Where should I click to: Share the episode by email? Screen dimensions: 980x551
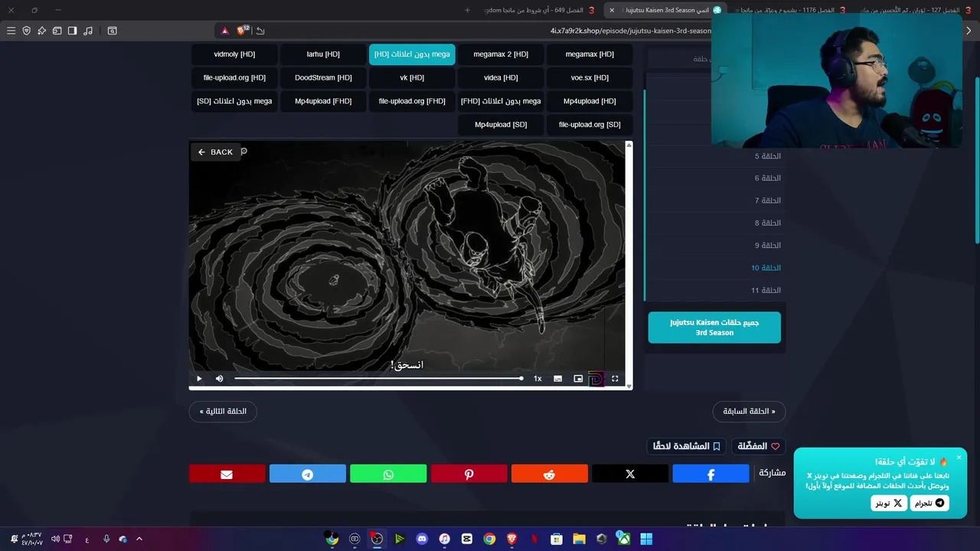(x=227, y=474)
